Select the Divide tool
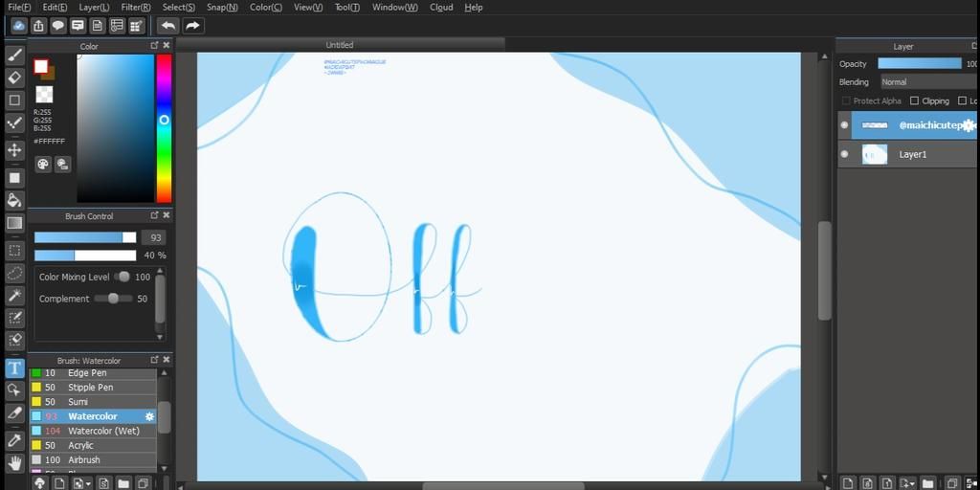The height and width of the screenshot is (490, 980). (x=15, y=413)
